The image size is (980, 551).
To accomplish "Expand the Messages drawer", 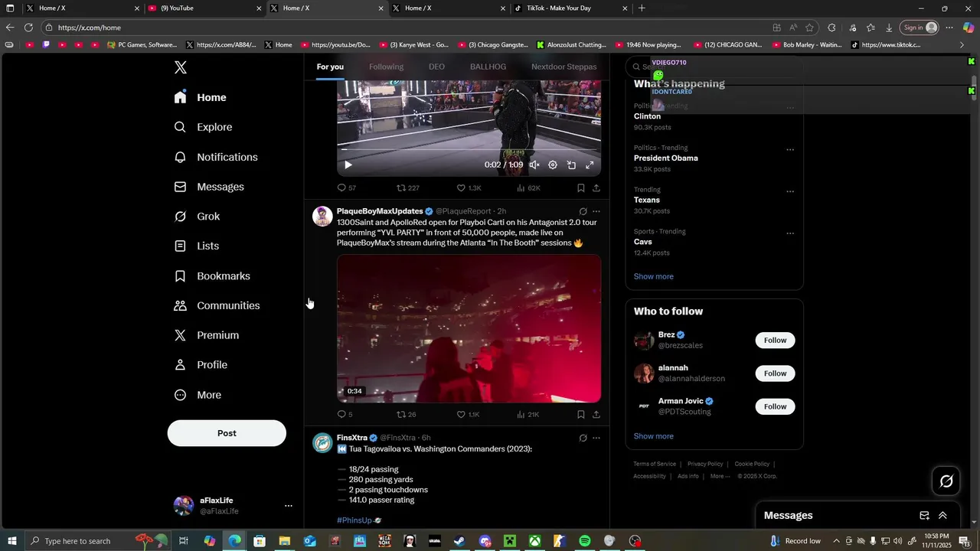I will (x=942, y=516).
